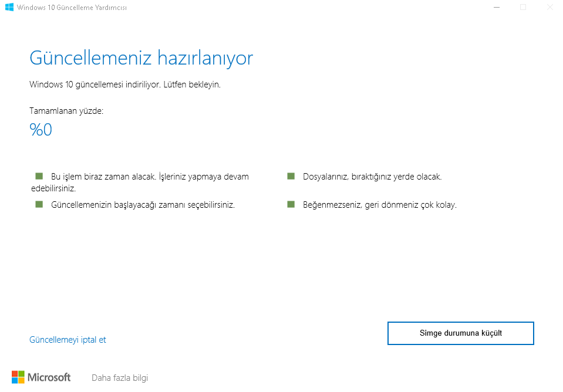563x392 pixels.
Task: Open the Daha fazla bilgi link
Action: 120,378
